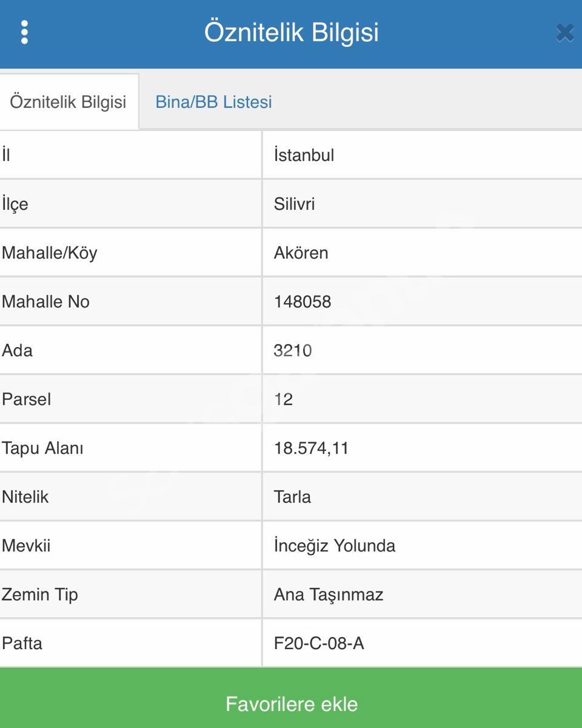Switch to the Bina/BB Listesi tab
The width and height of the screenshot is (582, 728).
coord(213,102)
